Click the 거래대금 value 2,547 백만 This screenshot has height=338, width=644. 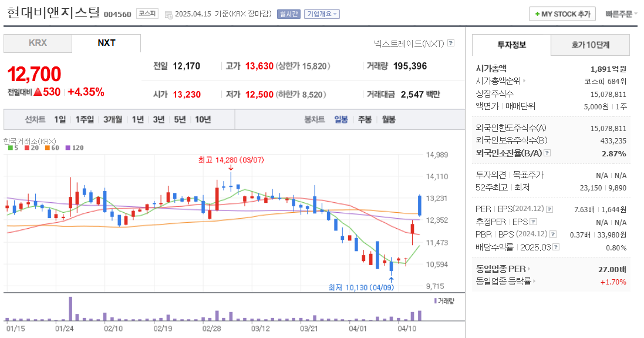click(420, 95)
